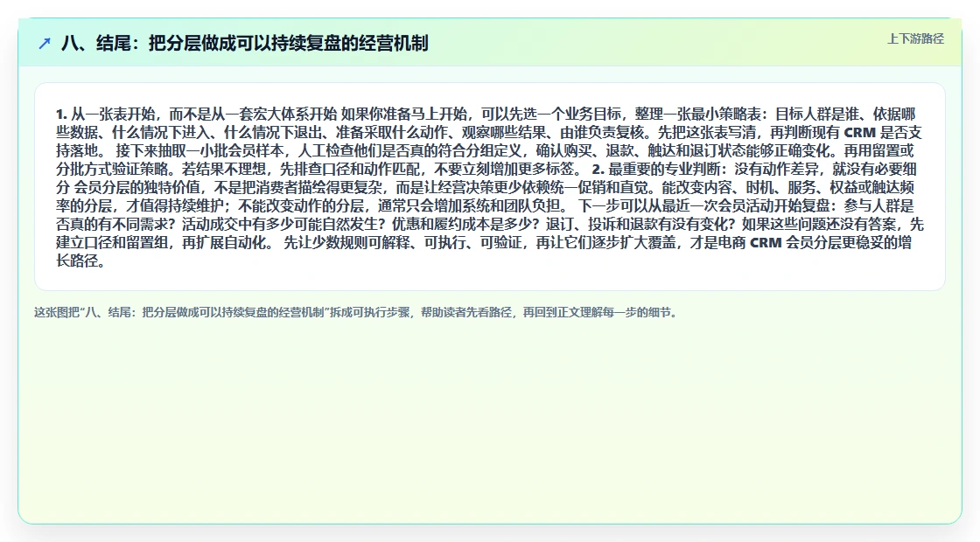Click the caption beginning 这张图把
The width and height of the screenshot is (980, 542).
[x=356, y=312]
